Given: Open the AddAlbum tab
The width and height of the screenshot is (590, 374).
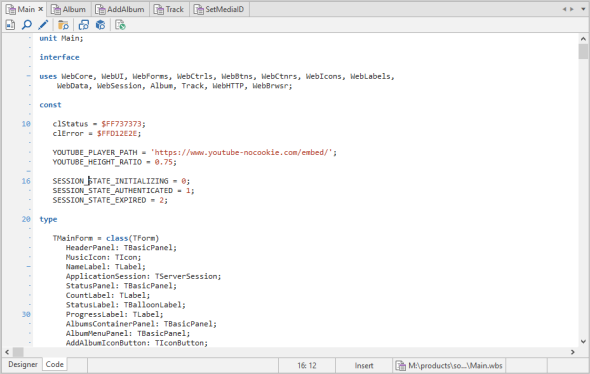Looking at the screenshot, I should [x=120, y=9].
